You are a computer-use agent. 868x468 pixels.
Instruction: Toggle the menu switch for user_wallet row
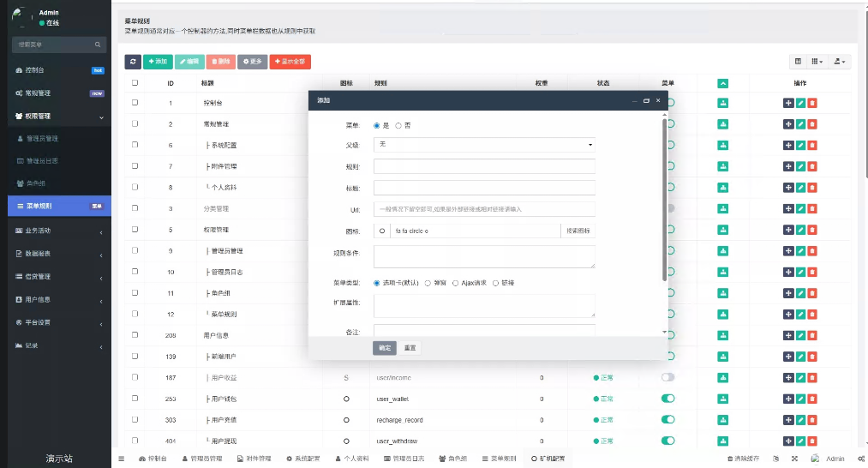click(x=668, y=399)
